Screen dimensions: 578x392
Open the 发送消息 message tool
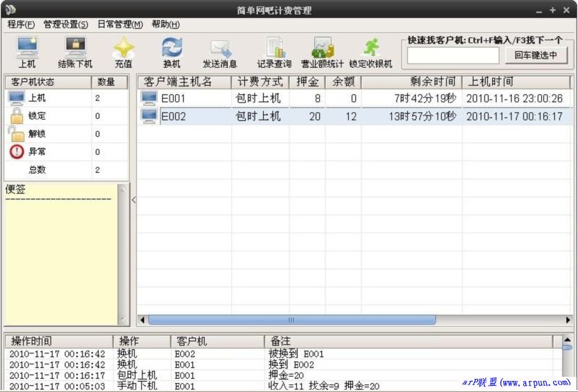coord(219,53)
